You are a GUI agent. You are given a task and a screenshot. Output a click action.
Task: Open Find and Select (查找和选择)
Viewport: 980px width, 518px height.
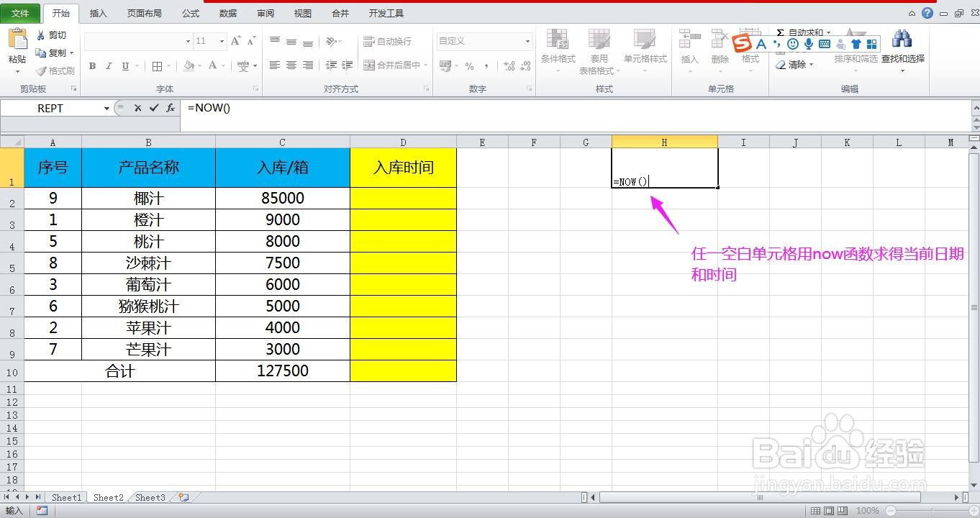point(902,50)
